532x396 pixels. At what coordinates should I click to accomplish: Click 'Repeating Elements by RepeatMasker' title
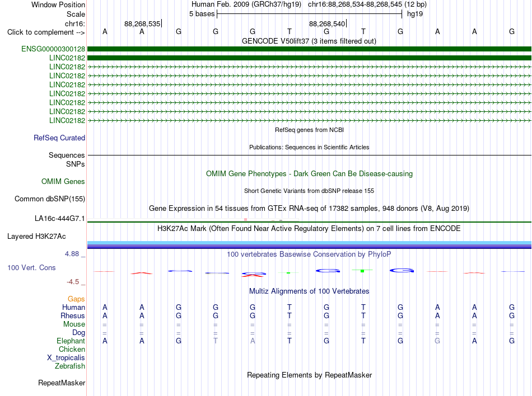(309, 375)
